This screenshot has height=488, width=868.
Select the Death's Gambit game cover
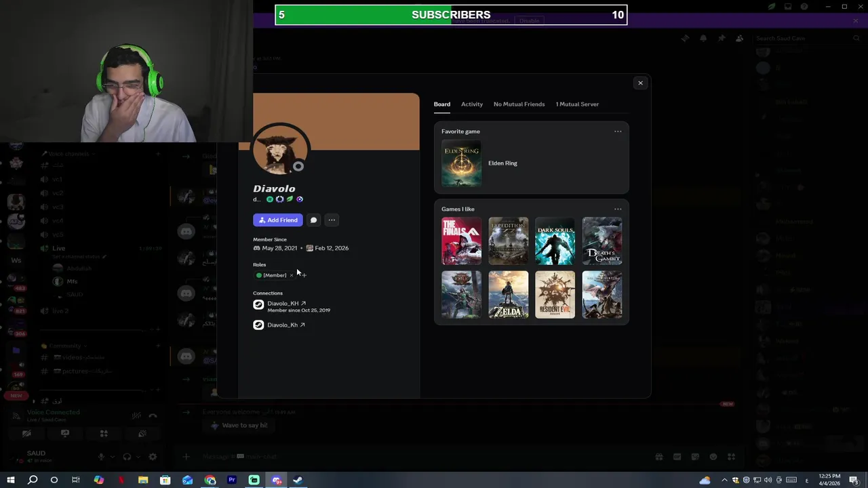[x=601, y=241]
